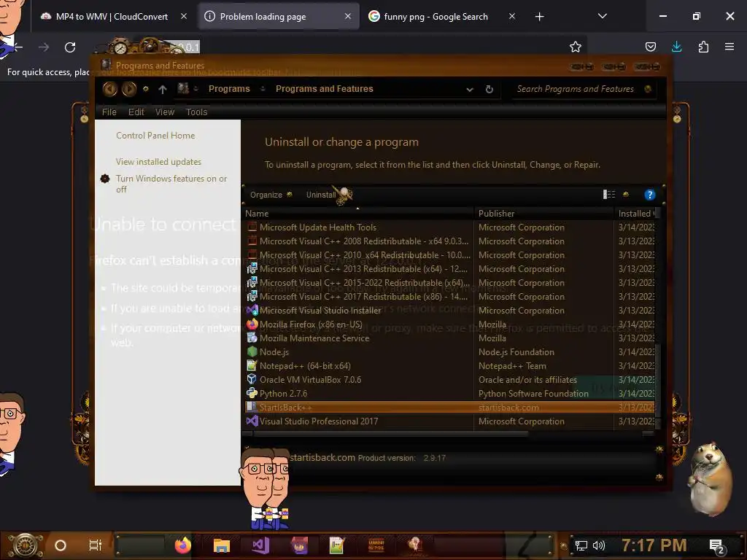747x560 pixels.
Task: Select Mozilla Maintenance Service icon
Action: point(252,338)
